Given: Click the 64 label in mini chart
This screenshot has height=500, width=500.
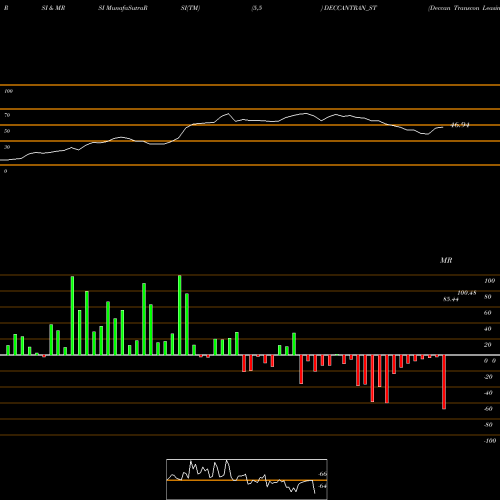Looking at the screenshot, I should [x=323, y=486].
